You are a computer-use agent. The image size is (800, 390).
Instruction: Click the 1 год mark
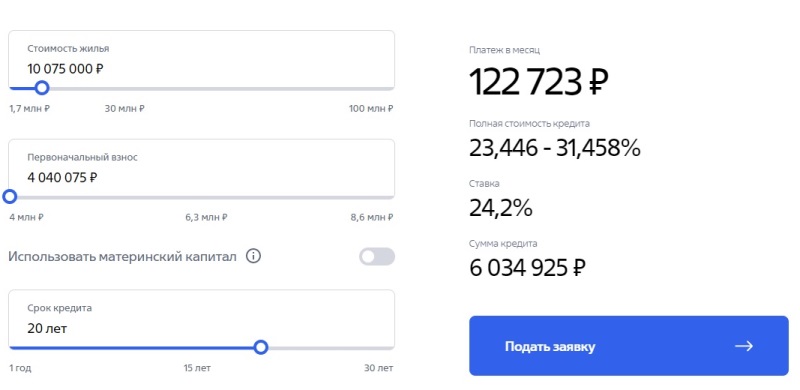pyautogui.click(x=20, y=368)
